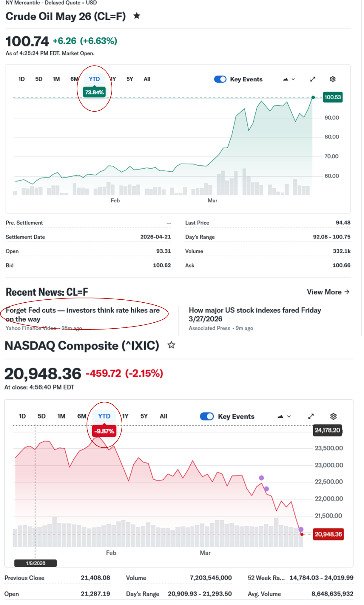The width and height of the screenshot is (364, 605).
Task: Open 'How major US stock indexes fared' article
Action: coord(255,314)
